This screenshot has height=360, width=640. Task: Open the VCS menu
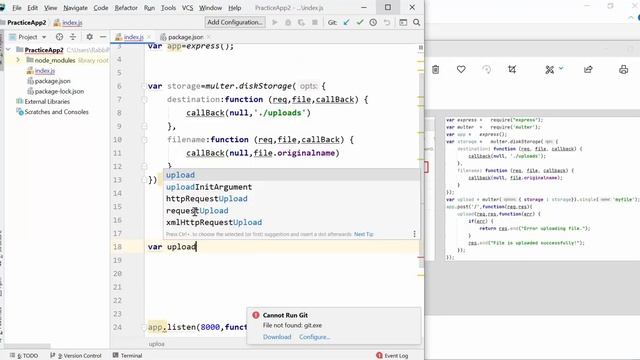click(x=187, y=8)
